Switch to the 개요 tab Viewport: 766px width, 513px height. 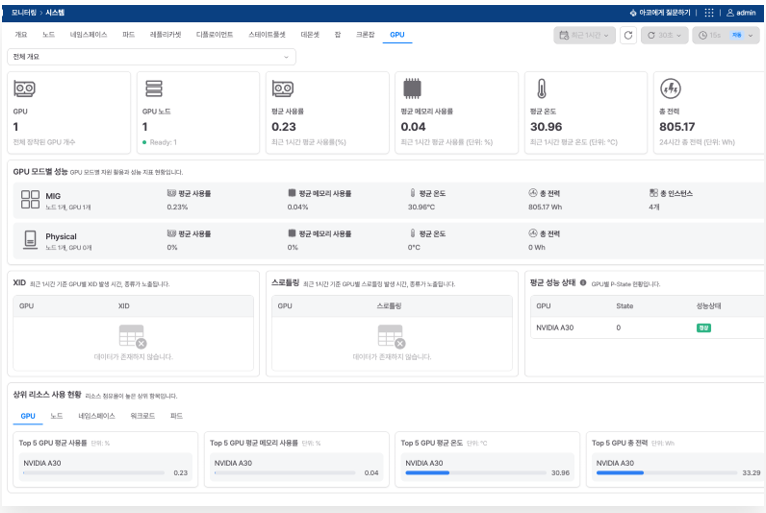[x=21, y=35]
